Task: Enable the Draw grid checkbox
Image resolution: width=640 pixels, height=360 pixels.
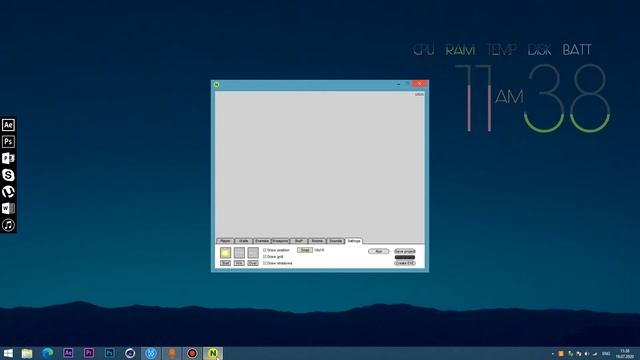Action: [264, 257]
